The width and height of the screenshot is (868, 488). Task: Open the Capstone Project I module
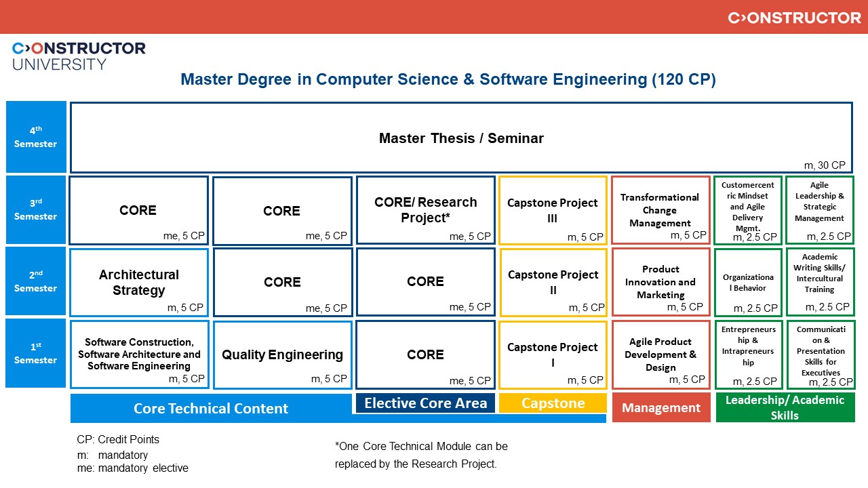[553, 354]
